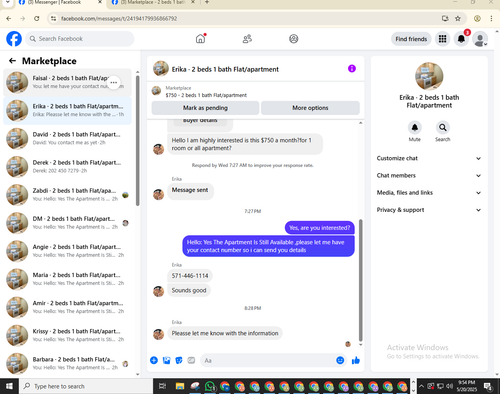Open the Angie conversation
Image resolution: width=500 pixels, height=394 pixels.
pyautogui.click(x=67, y=251)
